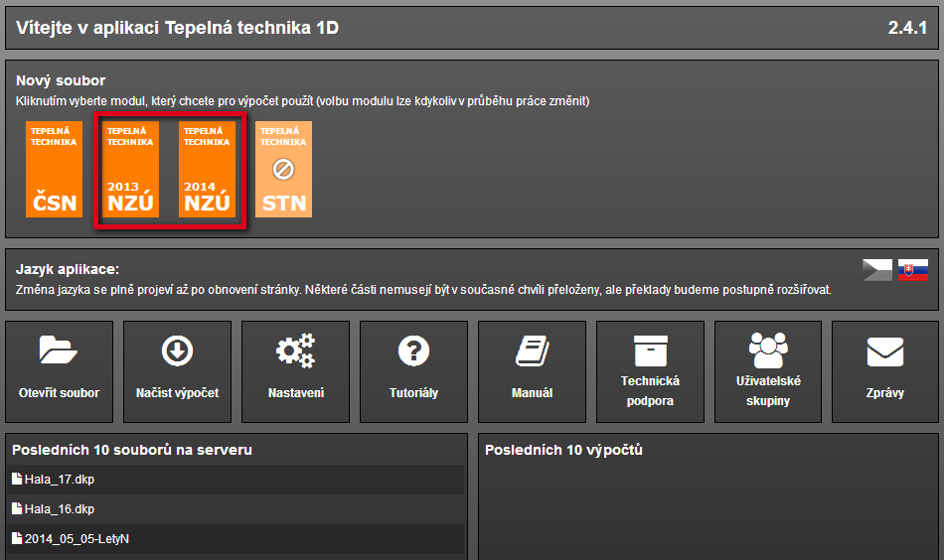The width and height of the screenshot is (944, 560).
Task: Open Technická podpora button
Action: coord(650,371)
